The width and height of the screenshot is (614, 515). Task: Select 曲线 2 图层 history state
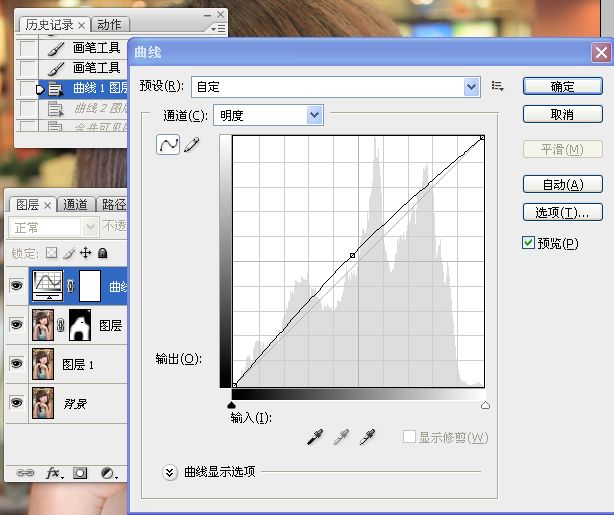[x=83, y=108]
